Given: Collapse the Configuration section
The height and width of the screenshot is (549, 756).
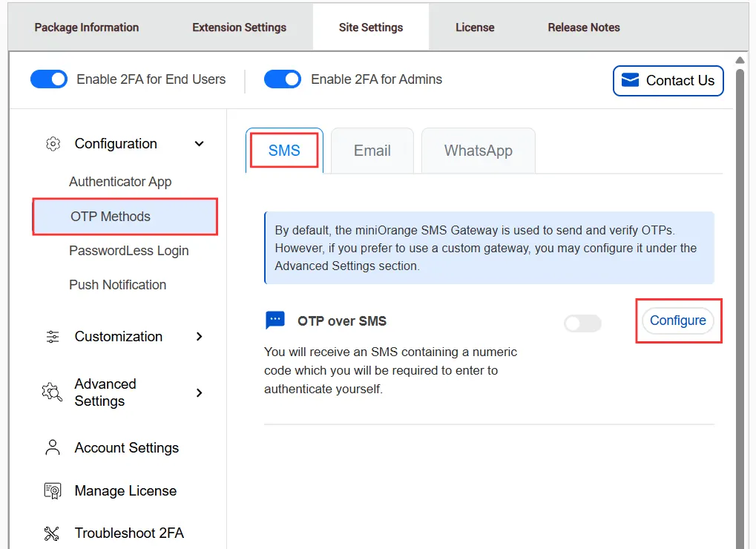Looking at the screenshot, I should (x=198, y=144).
